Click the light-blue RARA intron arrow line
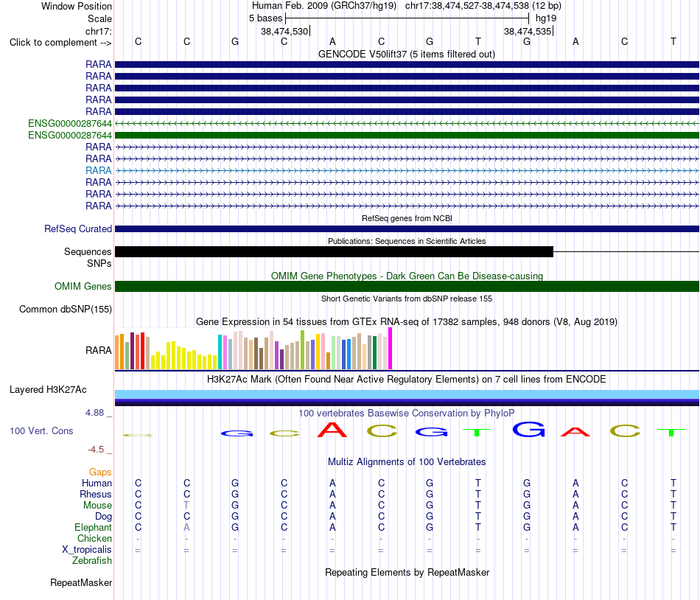 407,170
